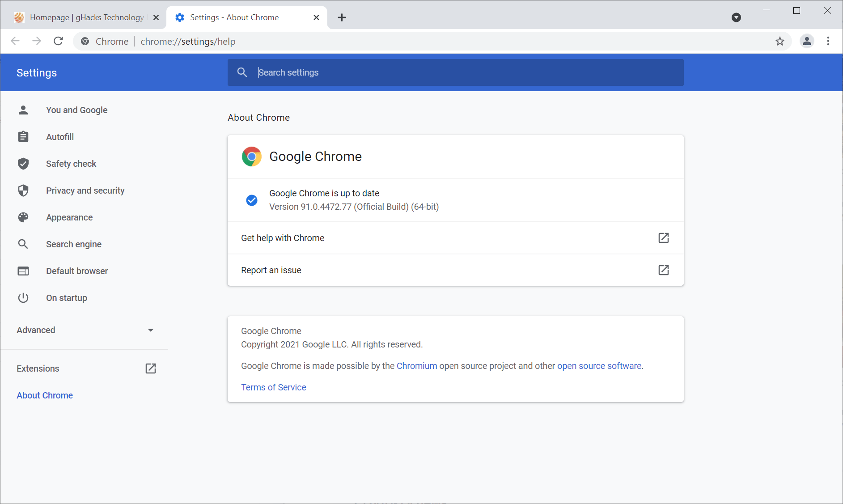Click the window icon for Default browser

[x=23, y=271]
